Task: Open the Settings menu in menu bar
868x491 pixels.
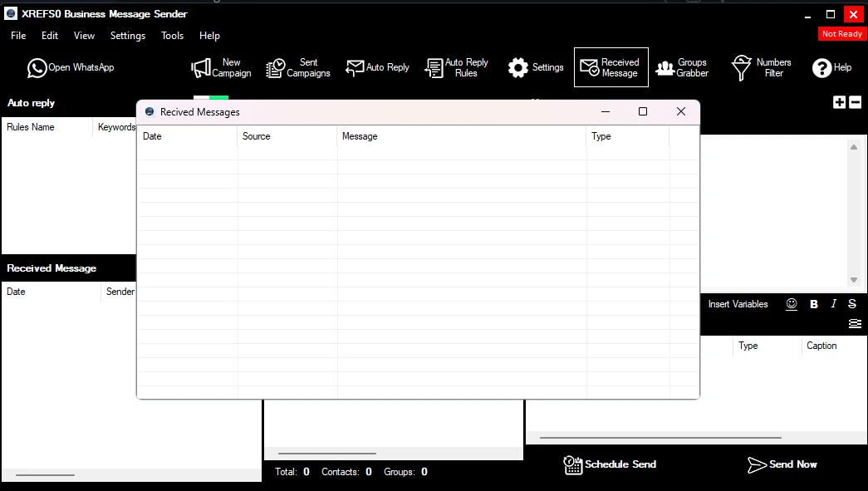Action: (128, 36)
